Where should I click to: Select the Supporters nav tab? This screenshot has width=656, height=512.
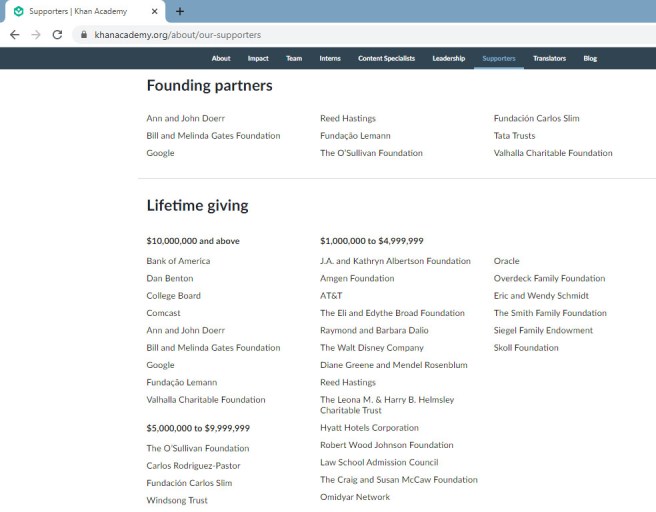(x=499, y=58)
